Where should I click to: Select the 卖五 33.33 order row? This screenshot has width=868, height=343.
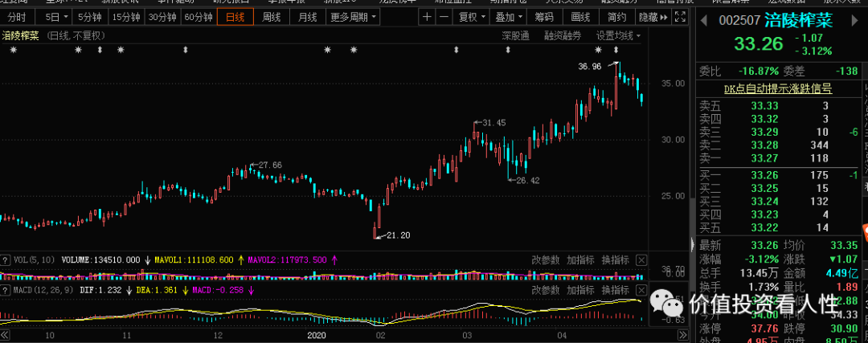(x=776, y=106)
